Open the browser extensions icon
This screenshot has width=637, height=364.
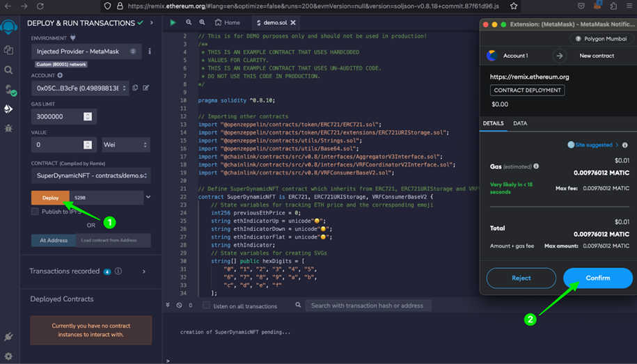[613, 6]
